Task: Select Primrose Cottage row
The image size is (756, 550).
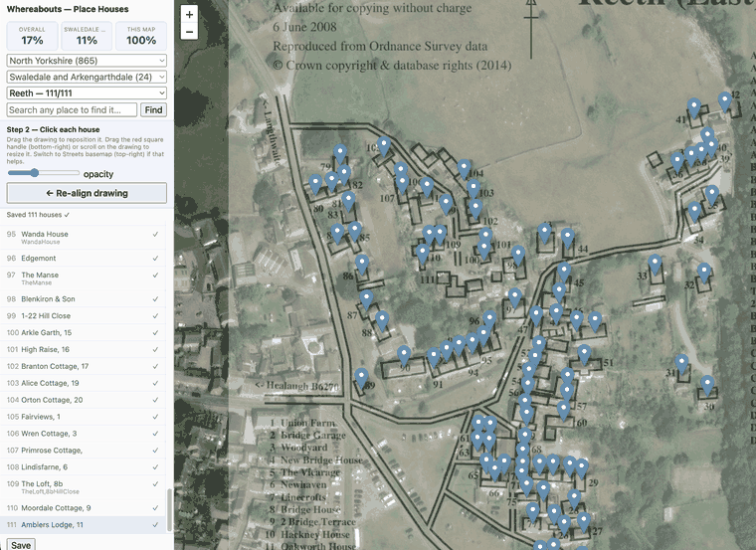Action: [83, 451]
